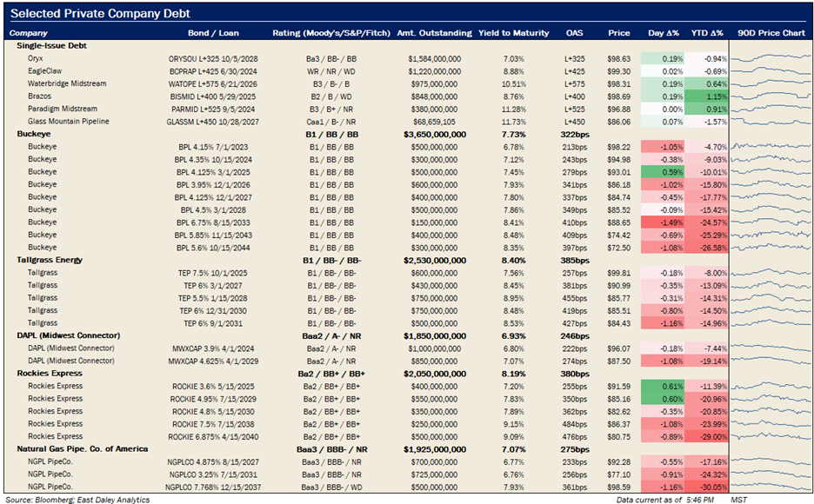Click the Brazos YTD 1.15% cell
Viewport: 814px width, 504px height.
pos(706,96)
